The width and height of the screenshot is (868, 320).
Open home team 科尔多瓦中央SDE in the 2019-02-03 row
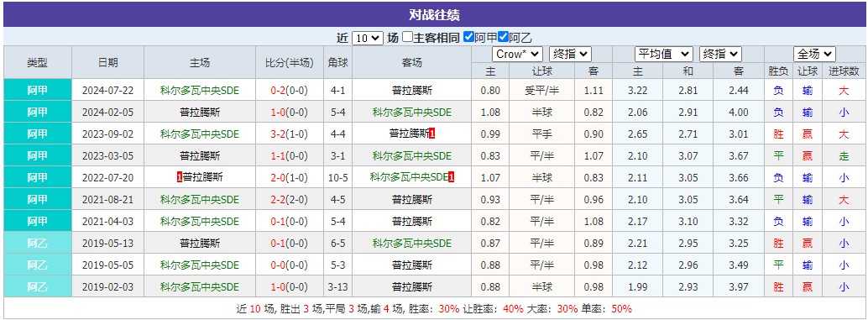click(200, 287)
